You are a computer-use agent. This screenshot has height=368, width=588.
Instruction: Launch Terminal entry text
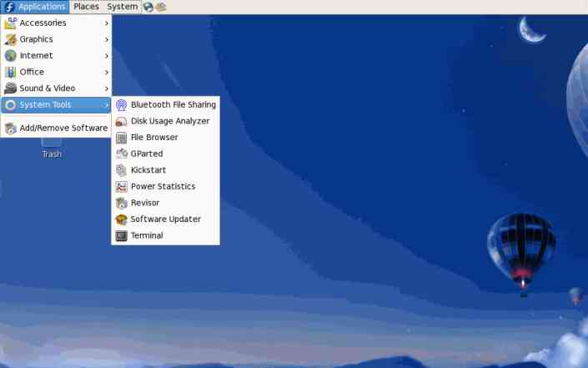[x=147, y=235]
